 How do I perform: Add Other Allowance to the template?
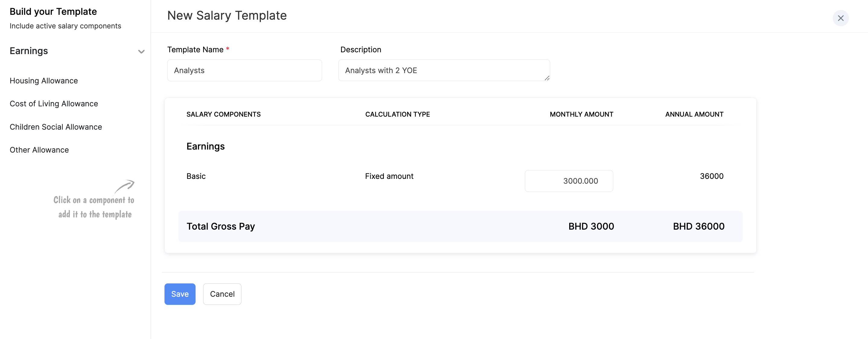[39, 150]
